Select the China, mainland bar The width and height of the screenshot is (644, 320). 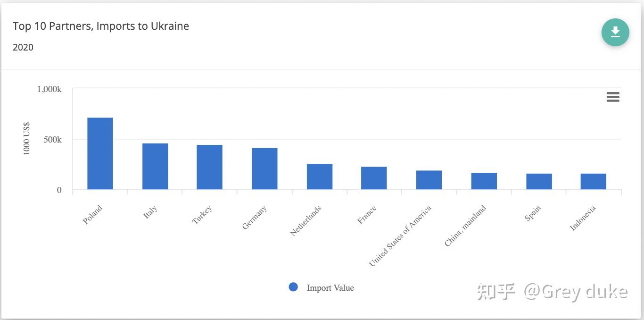(x=484, y=181)
